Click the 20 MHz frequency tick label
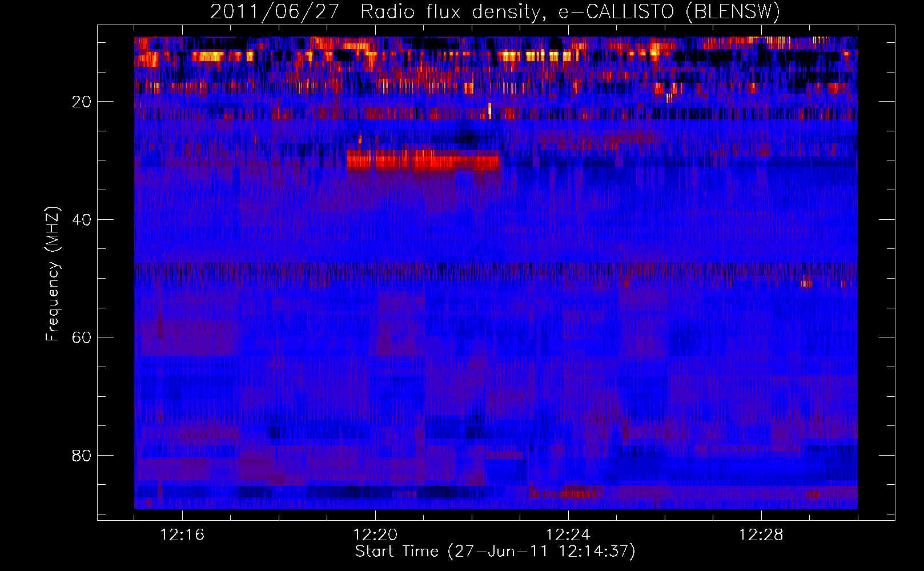Image resolution: width=924 pixels, height=571 pixels. 82,102
